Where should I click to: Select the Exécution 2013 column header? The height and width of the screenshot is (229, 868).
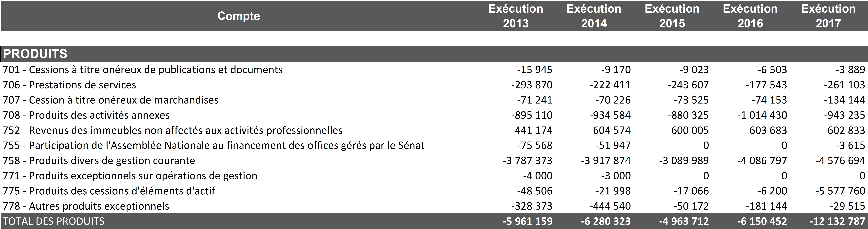516,16
